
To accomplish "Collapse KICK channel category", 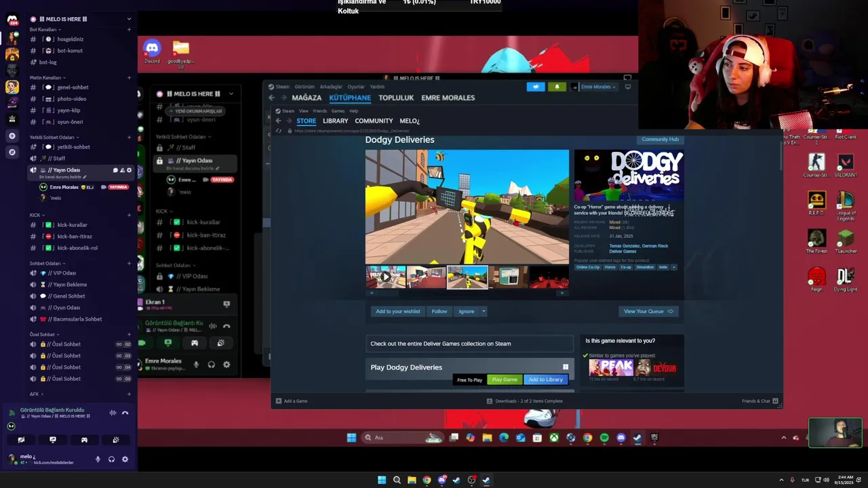I will [x=37, y=216].
